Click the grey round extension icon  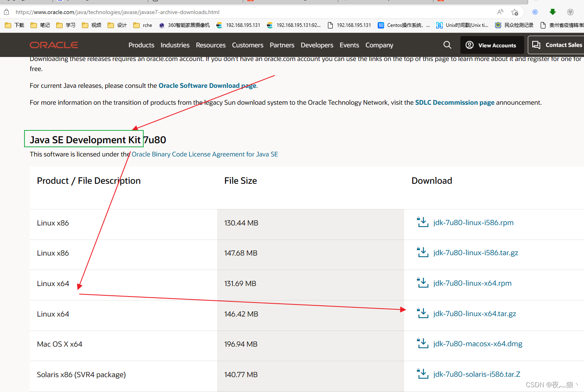(570, 12)
